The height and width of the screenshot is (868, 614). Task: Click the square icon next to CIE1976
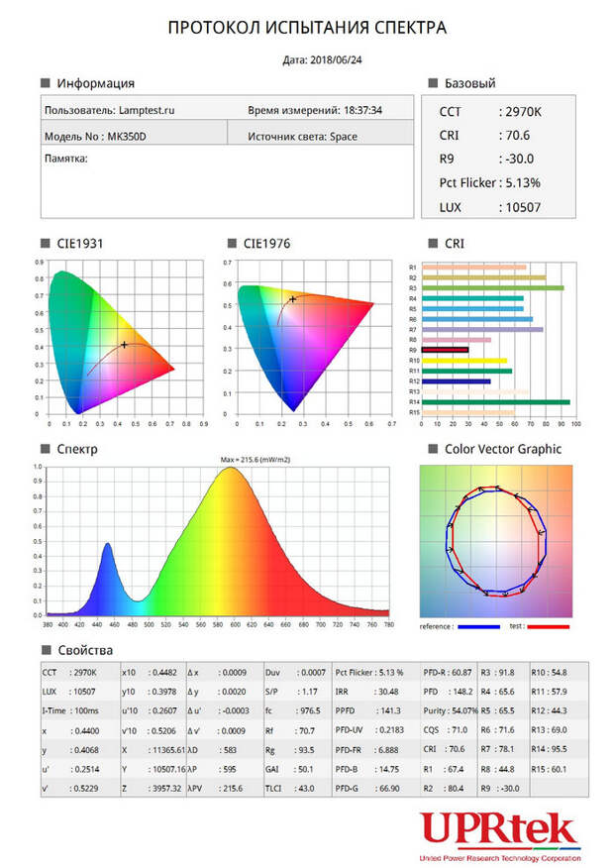coord(233,243)
